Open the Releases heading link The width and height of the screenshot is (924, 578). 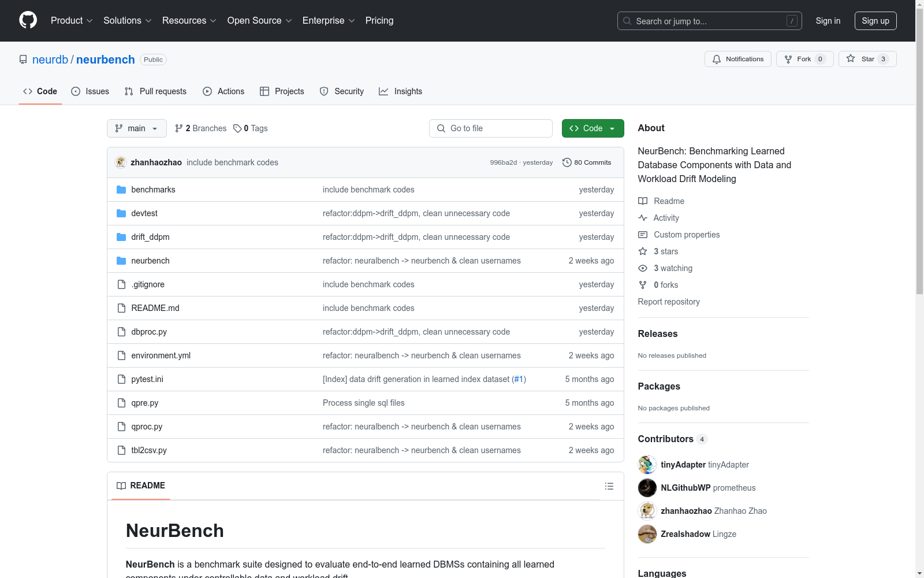(658, 334)
